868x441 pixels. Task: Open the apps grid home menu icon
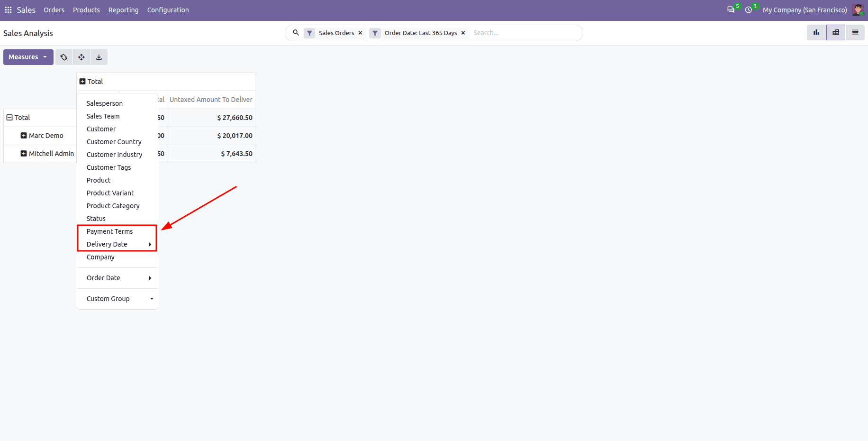point(8,10)
